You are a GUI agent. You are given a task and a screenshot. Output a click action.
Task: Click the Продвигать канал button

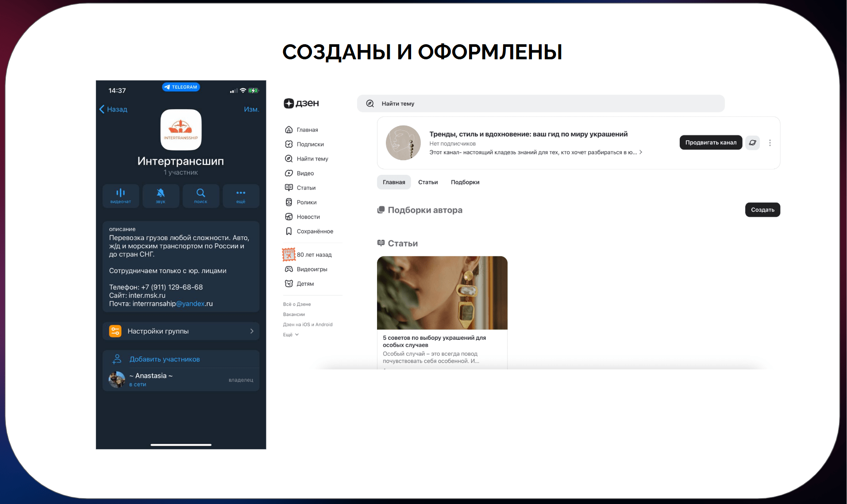(x=710, y=142)
